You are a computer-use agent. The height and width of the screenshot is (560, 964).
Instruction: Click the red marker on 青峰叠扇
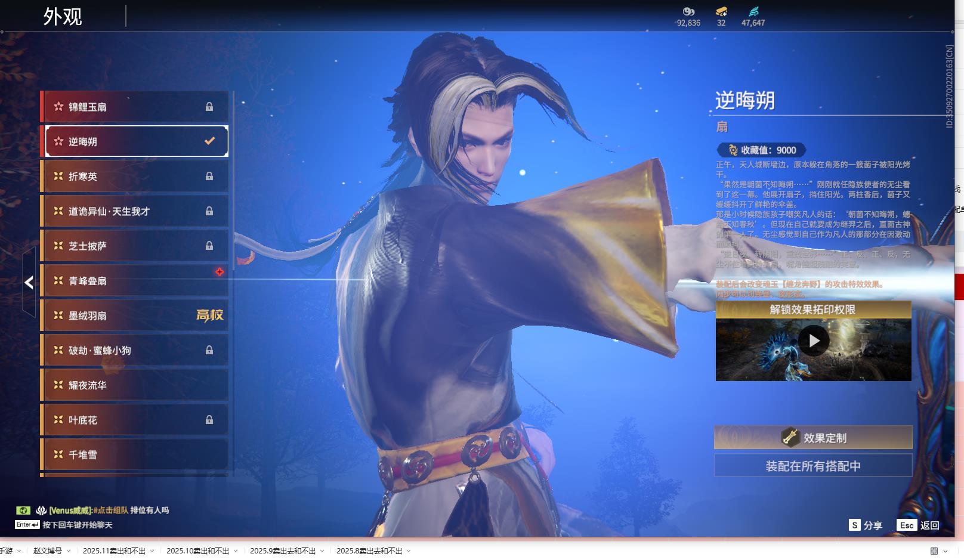(x=220, y=272)
